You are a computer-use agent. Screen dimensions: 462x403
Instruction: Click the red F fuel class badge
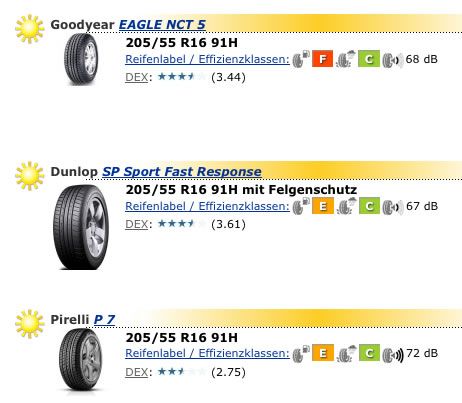[x=322, y=59]
